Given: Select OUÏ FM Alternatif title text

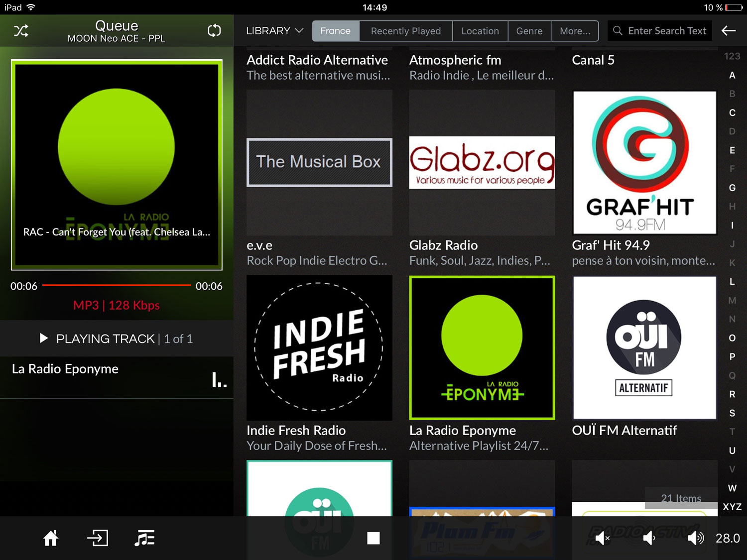Looking at the screenshot, I should click(x=624, y=430).
